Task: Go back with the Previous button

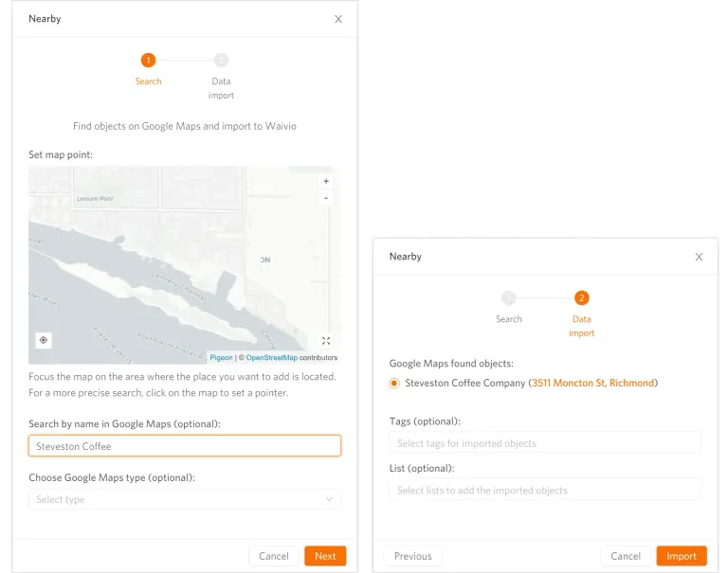Action: pos(412,556)
